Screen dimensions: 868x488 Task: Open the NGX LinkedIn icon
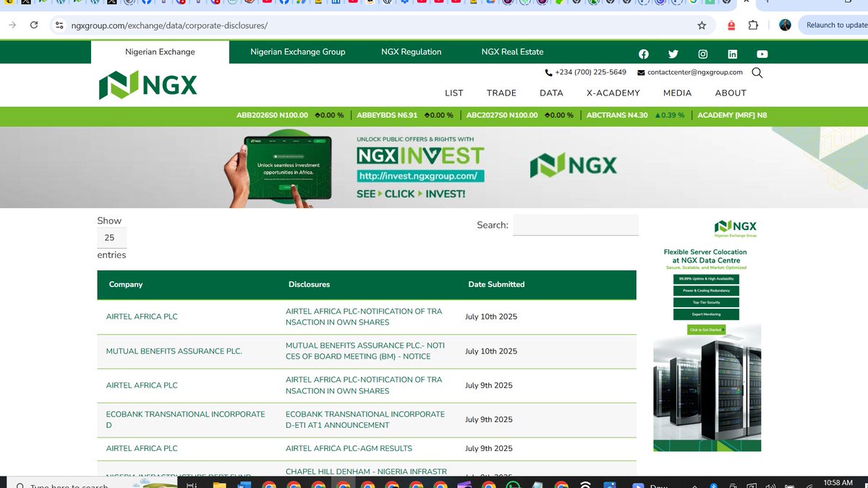(x=733, y=54)
